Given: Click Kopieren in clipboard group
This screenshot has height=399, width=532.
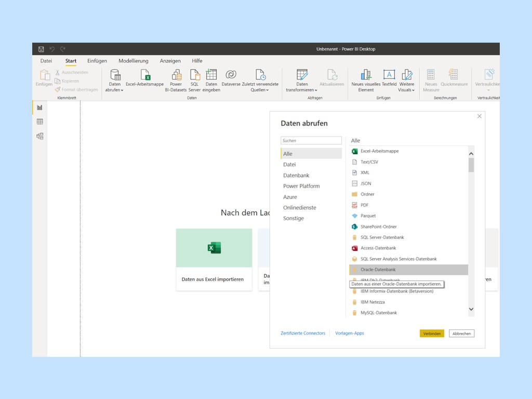Looking at the screenshot, I should (67, 81).
